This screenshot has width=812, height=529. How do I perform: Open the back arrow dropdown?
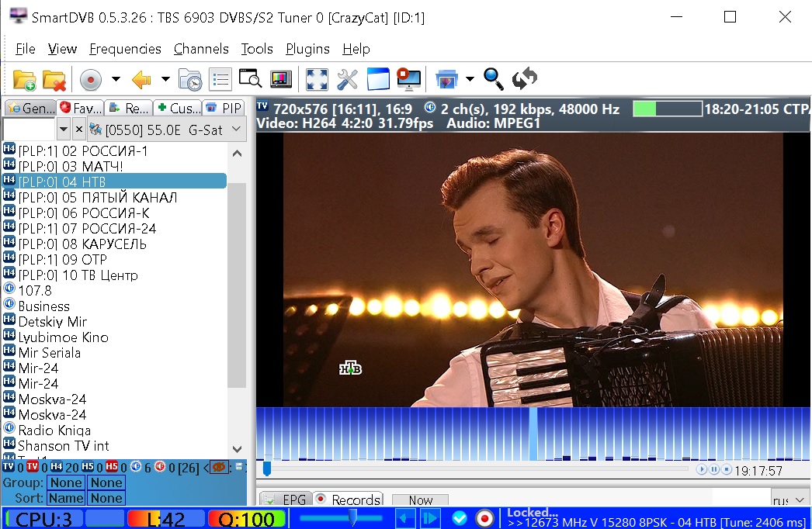[x=165, y=79]
